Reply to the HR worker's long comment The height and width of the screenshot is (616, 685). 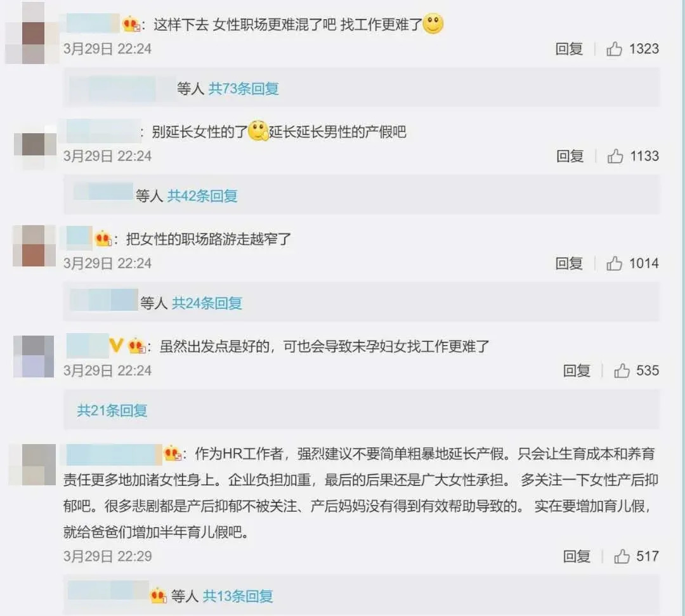coord(576,556)
